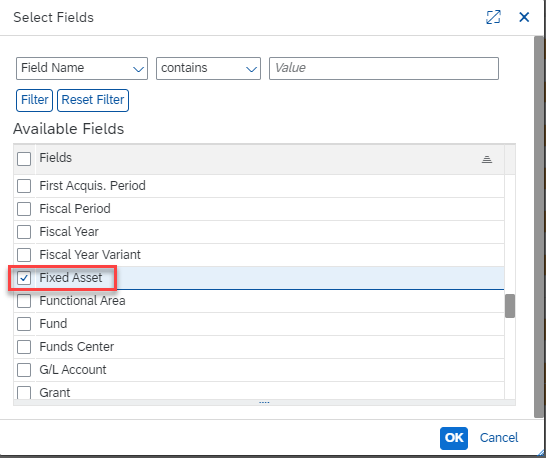Check the Fiscal Year checkbox
The width and height of the screenshot is (546, 458).
tap(24, 232)
